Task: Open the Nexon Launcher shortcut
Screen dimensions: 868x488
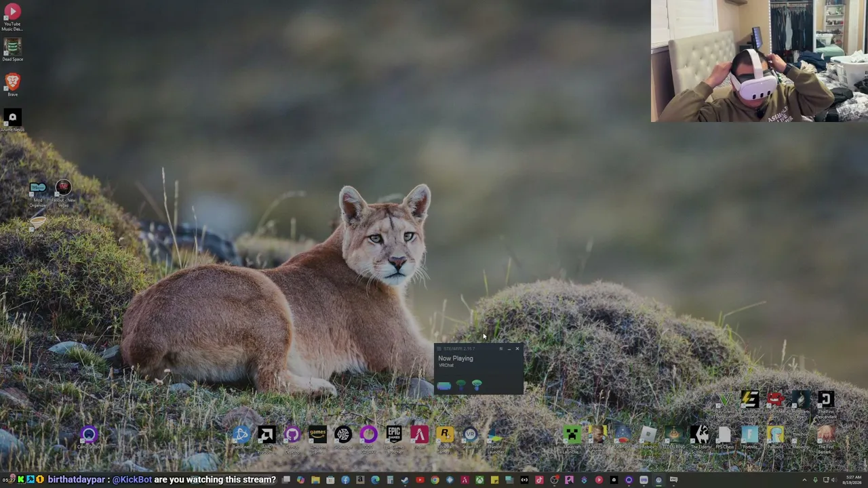Action: (x=496, y=439)
